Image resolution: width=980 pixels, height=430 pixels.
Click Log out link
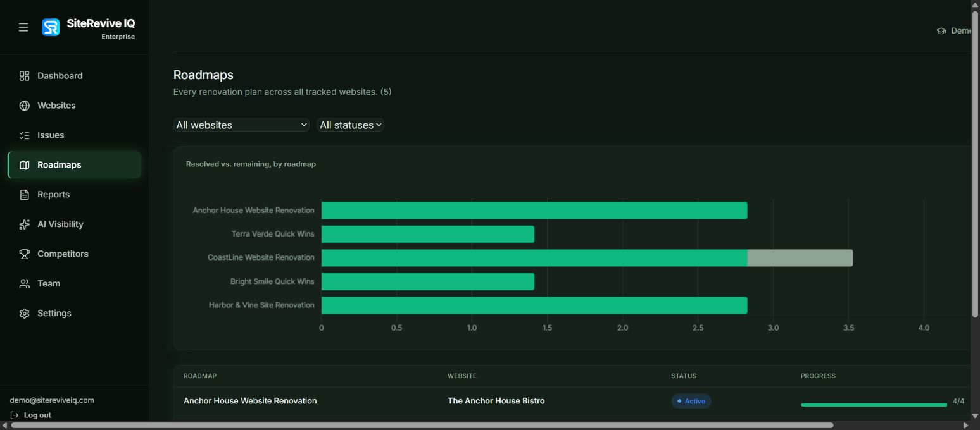(37, 415)
